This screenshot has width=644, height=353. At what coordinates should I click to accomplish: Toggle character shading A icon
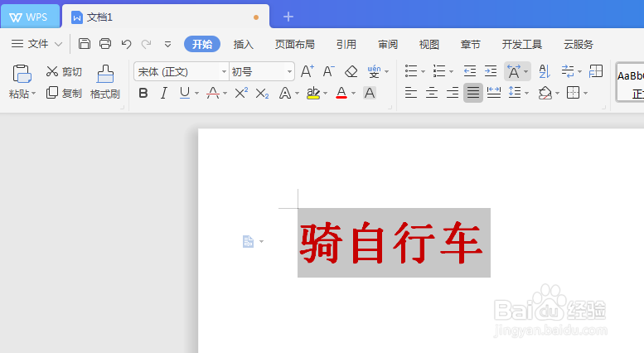point(370,93)
